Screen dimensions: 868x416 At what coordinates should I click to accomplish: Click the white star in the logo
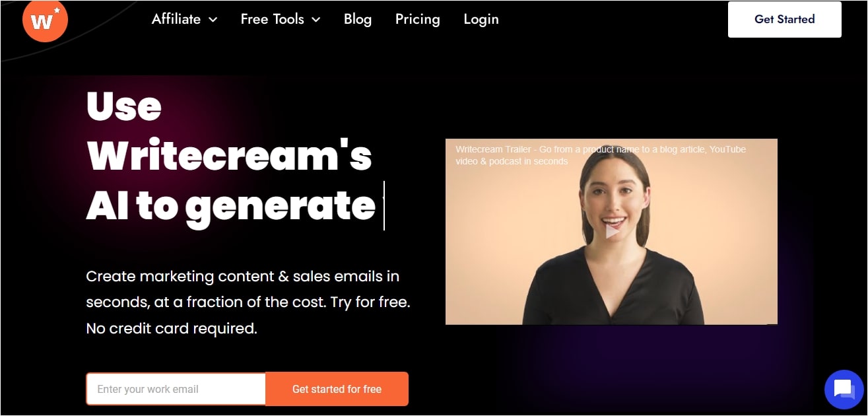(57, 11)
